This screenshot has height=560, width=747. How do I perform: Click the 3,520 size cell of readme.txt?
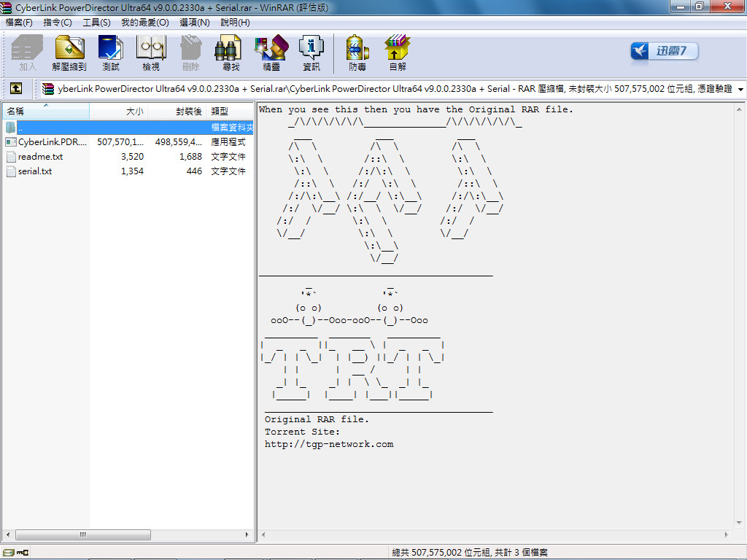coord(132,157)
